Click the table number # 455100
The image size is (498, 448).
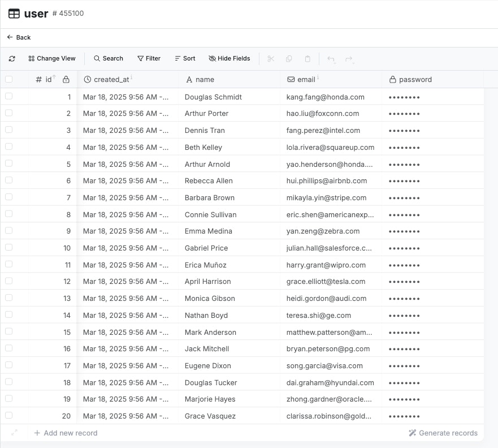pos(68,14)
